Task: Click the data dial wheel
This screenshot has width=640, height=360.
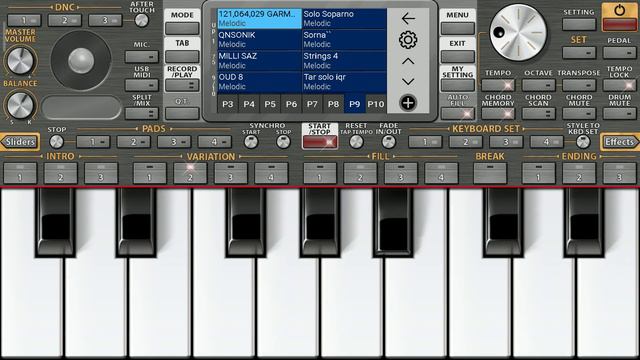Action: (x=518, y=33)
